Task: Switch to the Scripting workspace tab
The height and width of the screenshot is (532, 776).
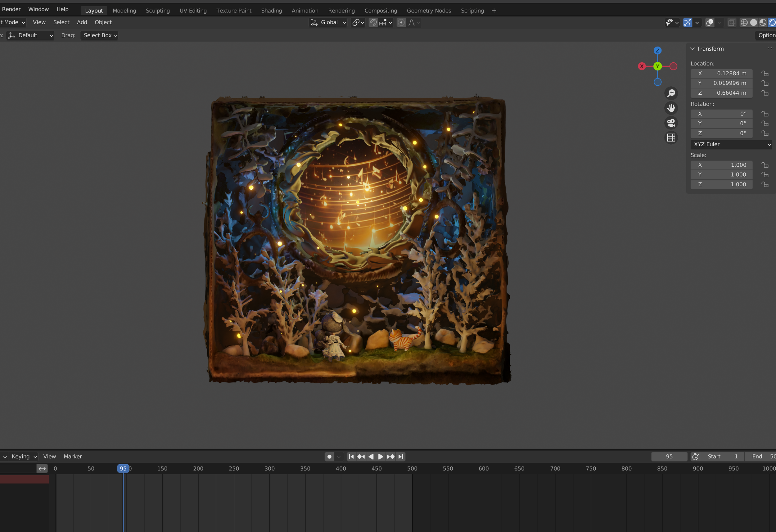Action: click(472, 11)
